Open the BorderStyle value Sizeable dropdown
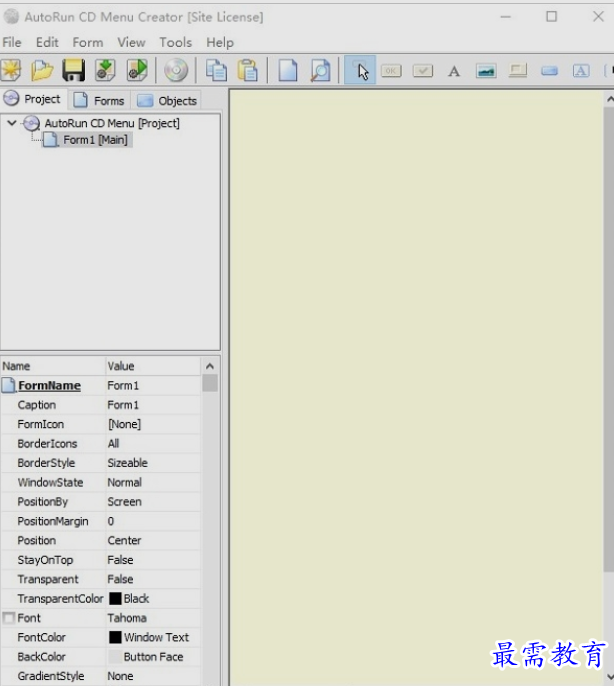This screenshot has height=686, width=614. (x=152, y=463)
